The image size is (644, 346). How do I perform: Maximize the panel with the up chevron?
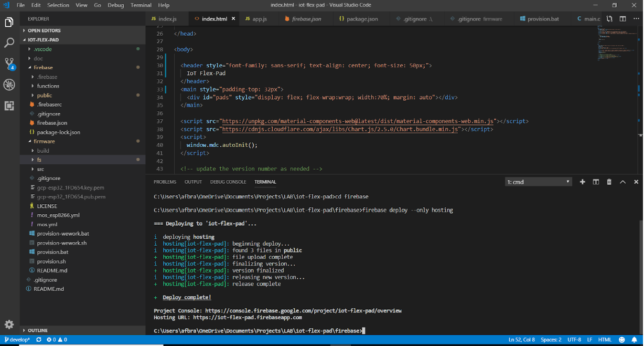[622, 182]
